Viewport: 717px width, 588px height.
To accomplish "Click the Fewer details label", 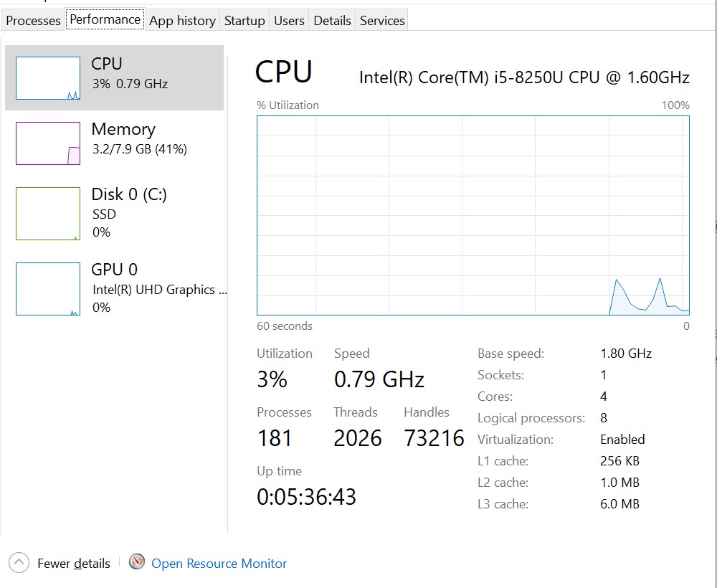I will [74, 564].
